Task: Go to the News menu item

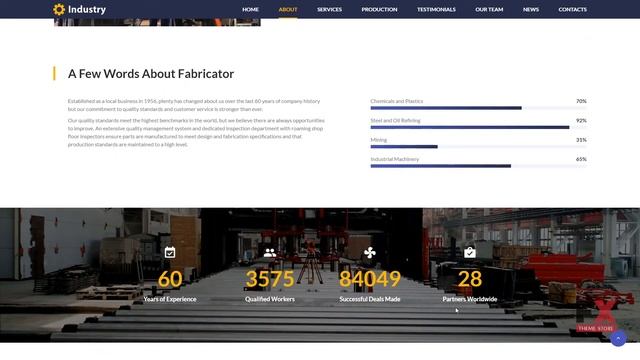Action: click(531, 9)
